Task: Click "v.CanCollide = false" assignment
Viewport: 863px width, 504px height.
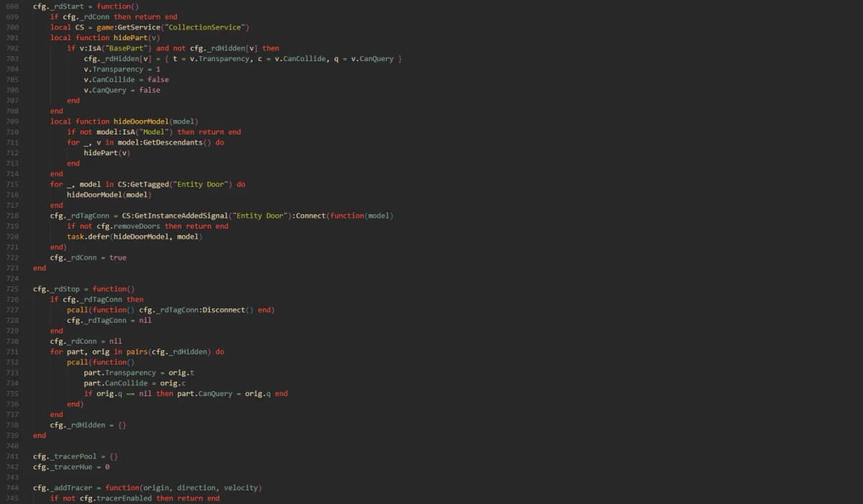Action: pyautogui.click(x=126, y=80)
